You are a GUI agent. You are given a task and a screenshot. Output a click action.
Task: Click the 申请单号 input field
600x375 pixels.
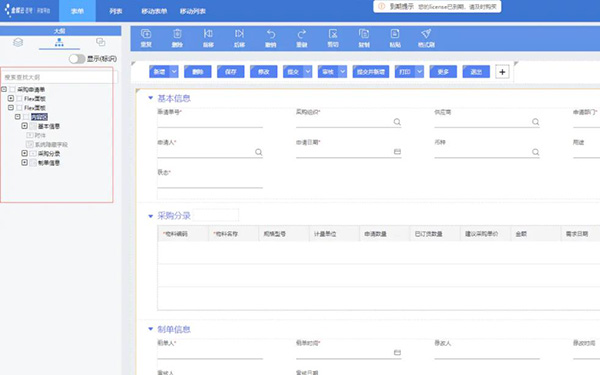(210, 122)
